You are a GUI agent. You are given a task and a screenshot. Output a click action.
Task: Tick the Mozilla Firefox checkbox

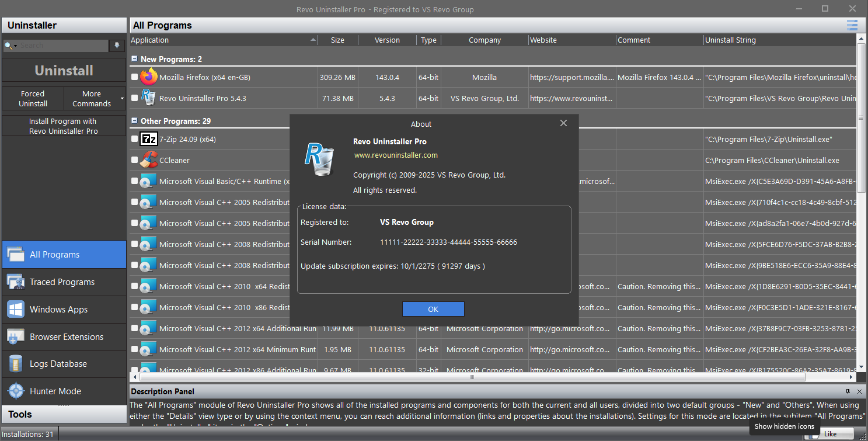135,77
